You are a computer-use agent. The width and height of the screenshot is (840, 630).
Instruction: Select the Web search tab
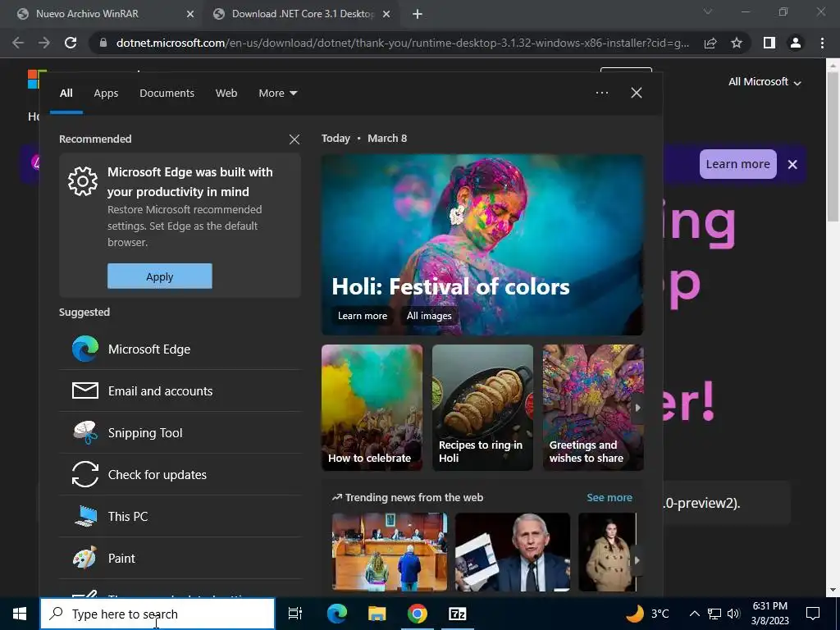point(226,94)
